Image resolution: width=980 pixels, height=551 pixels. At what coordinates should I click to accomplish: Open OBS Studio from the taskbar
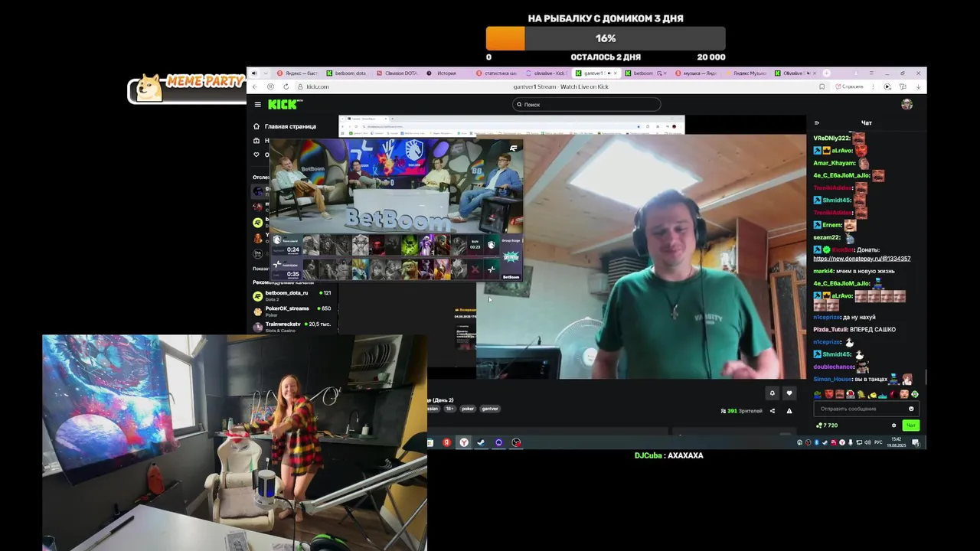tap(516, 442)
